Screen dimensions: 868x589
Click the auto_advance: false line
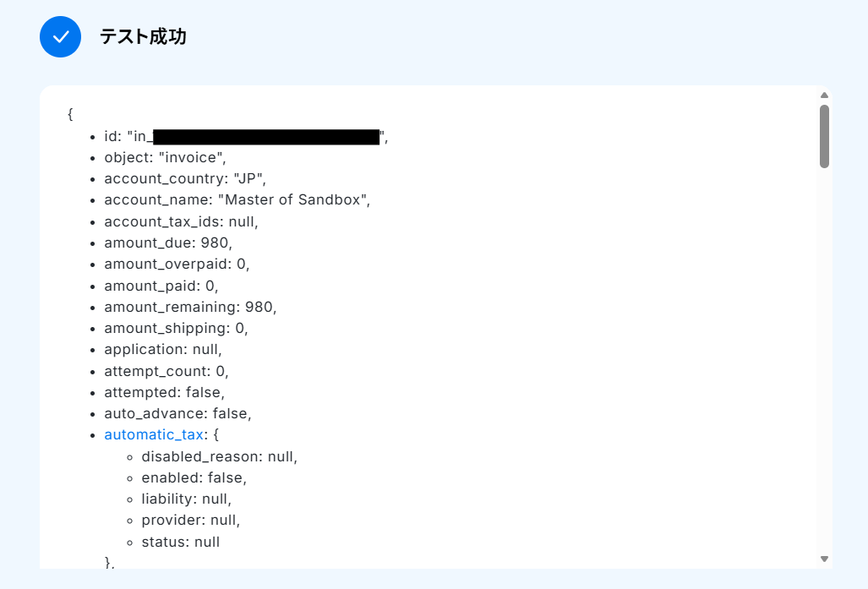(x=177, y=413)
